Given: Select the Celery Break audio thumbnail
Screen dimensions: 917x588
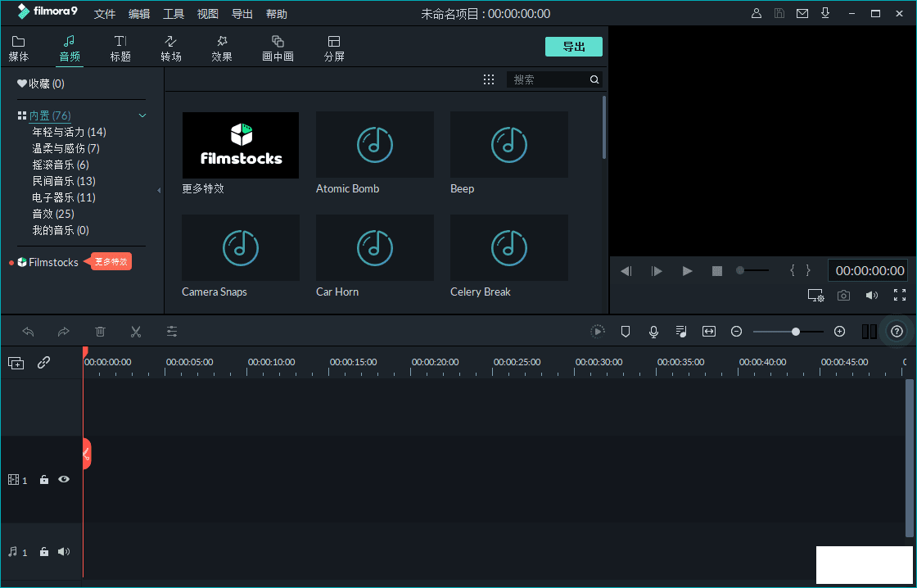Looking at the screenshot, I should pos(508,247).
